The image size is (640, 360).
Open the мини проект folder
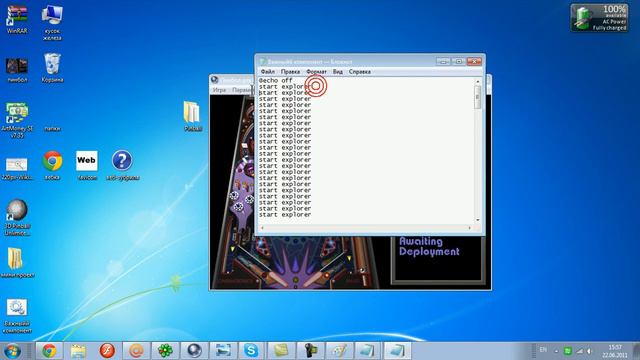pyautogui.click(x=17, y=263)
